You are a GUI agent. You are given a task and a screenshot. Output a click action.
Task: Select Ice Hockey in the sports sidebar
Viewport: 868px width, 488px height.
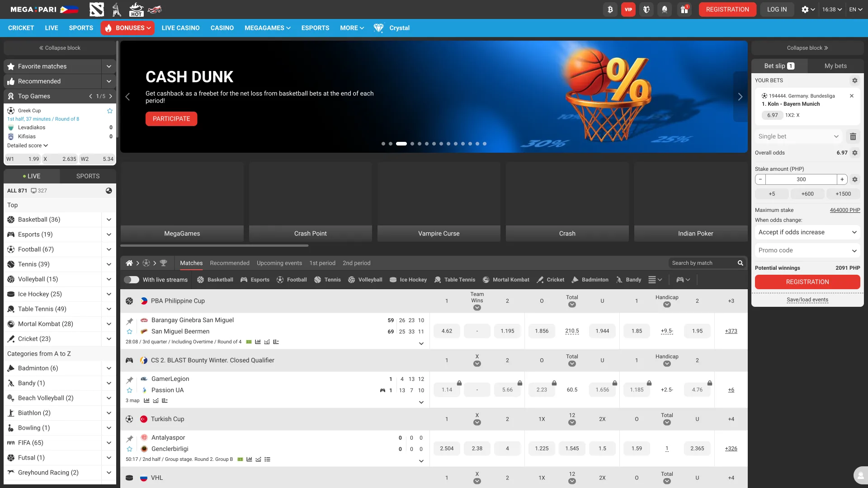[40, 294]
